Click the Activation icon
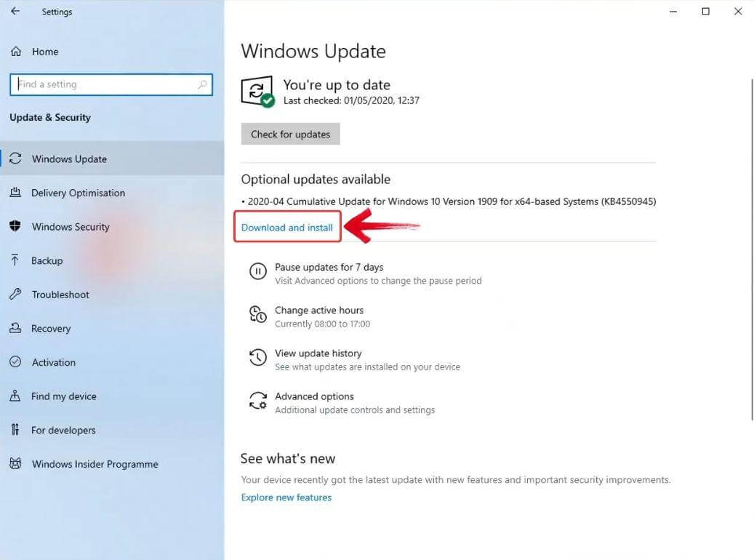The width and height of the screenshot is (754, 560). pos(17,362)
